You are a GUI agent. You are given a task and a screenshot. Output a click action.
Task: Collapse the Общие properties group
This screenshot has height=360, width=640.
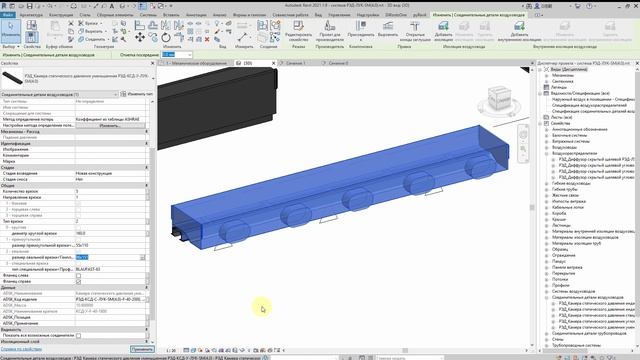point(147,185)
